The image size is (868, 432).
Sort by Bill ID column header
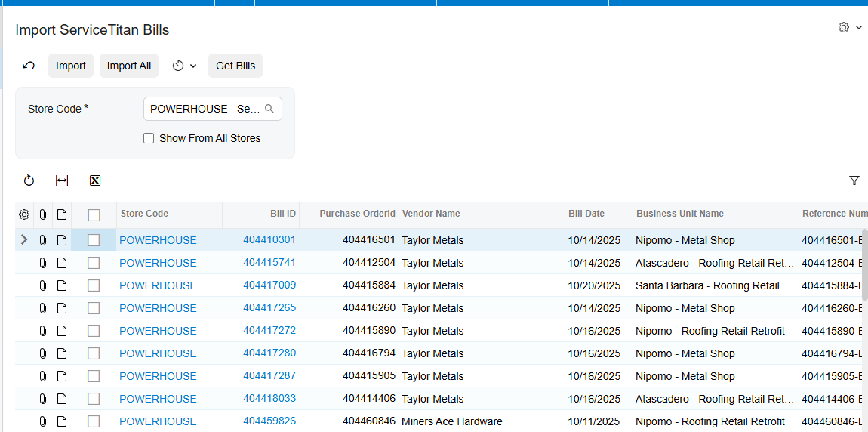(261, 214)
